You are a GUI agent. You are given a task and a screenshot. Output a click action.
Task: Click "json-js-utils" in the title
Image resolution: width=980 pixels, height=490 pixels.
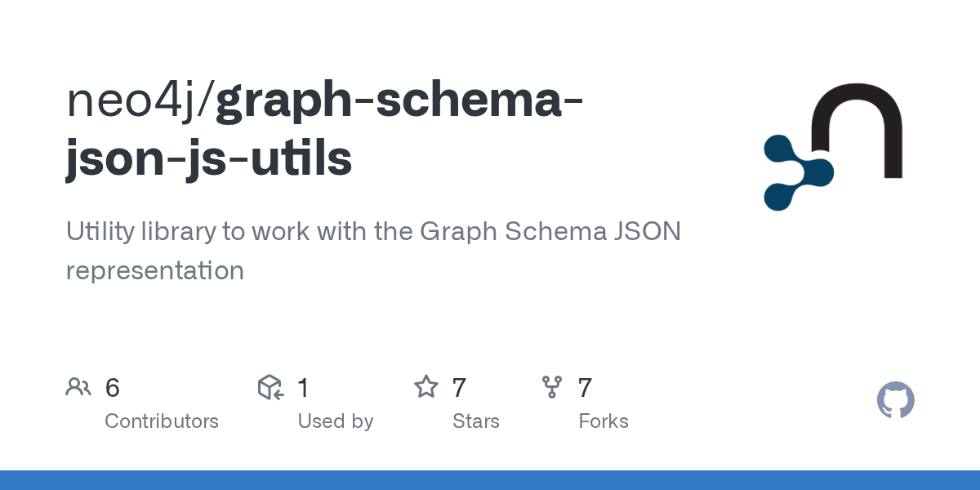[209, 158]
